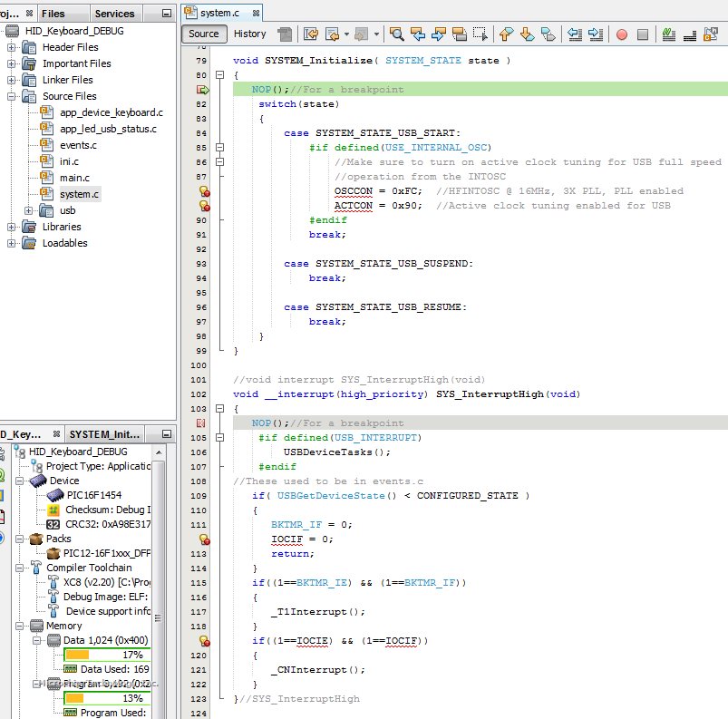Expand the Header Files folder

click(12, 47)
